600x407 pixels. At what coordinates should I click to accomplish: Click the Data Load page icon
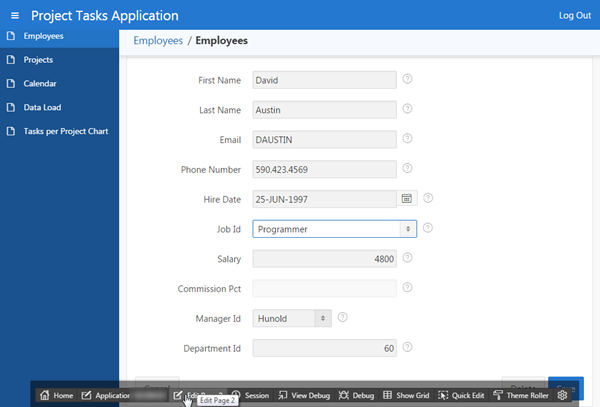point(11,107)
